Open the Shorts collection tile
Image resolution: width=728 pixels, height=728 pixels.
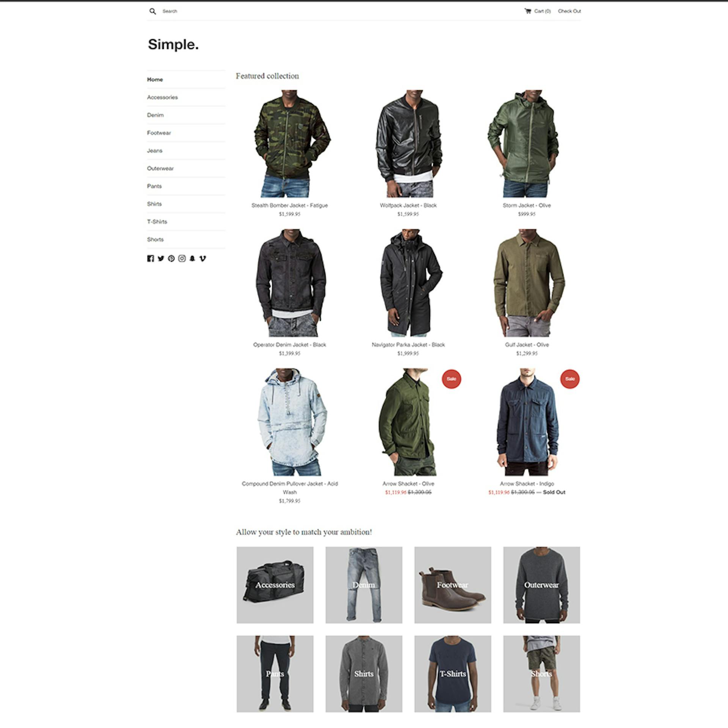[541, 674]
